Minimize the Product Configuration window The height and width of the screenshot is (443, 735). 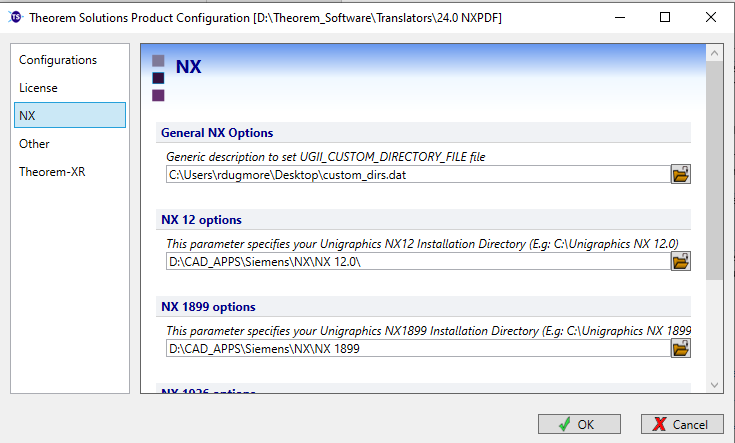620,17
